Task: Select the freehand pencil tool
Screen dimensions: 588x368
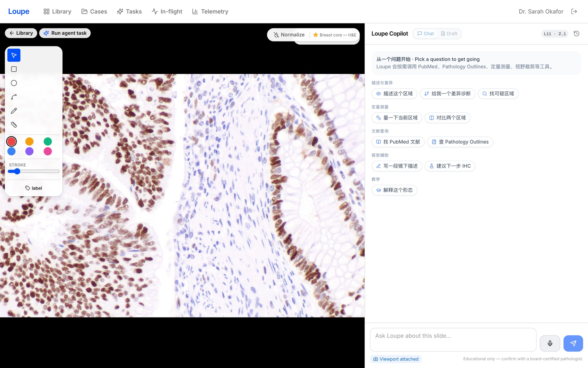Action: pos(14,111)
